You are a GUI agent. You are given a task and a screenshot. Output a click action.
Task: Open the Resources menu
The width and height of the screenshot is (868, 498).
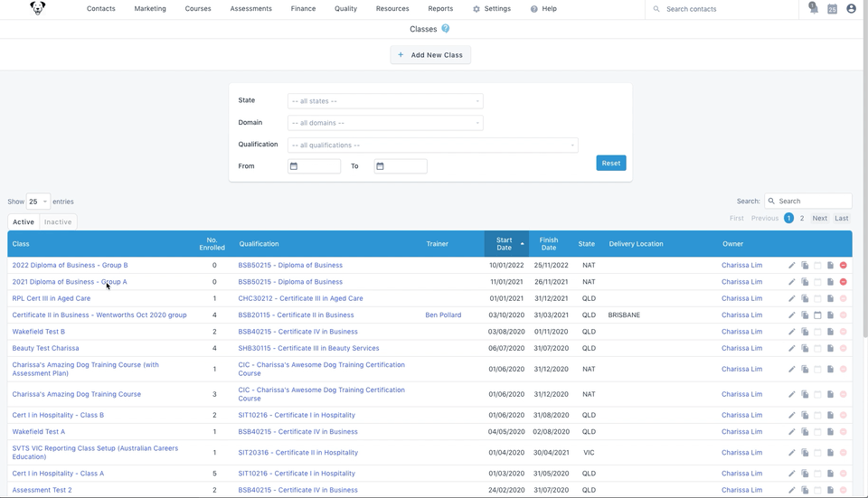point(392,9)
